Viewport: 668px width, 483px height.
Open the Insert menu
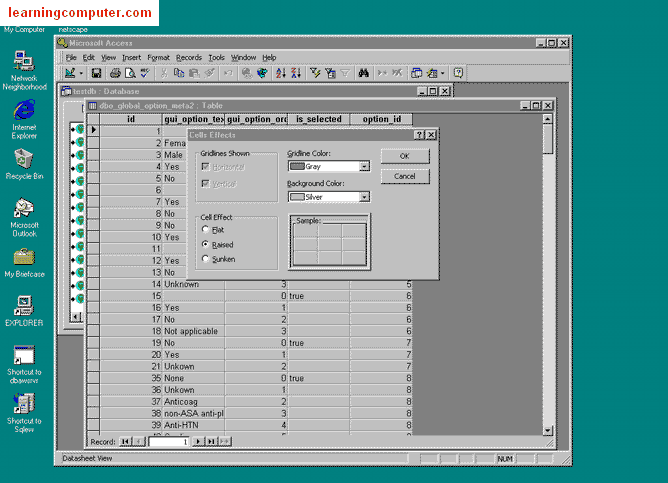tap(131, 58)
